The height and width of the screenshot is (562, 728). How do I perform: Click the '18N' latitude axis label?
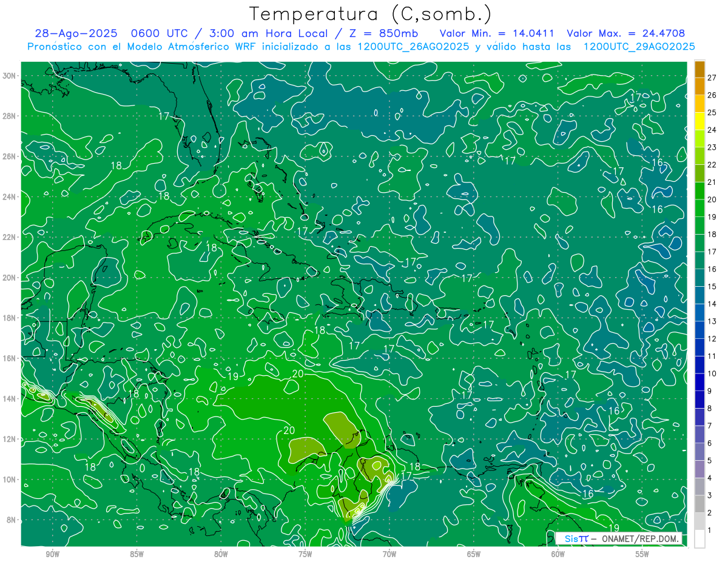10,318
